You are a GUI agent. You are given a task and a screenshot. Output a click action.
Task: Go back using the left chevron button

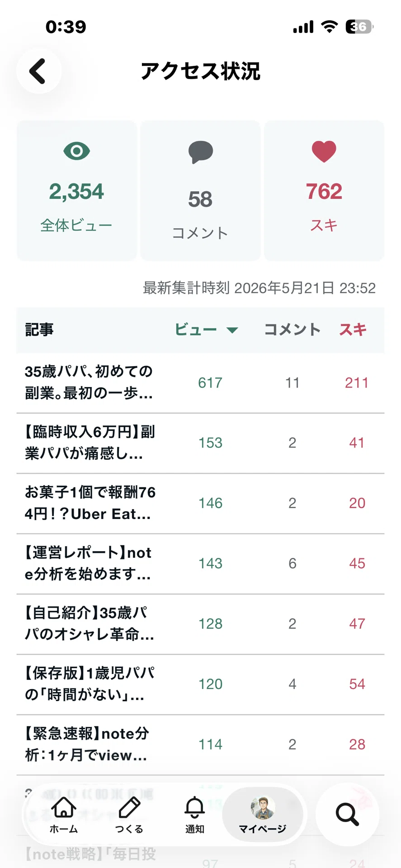38,71
